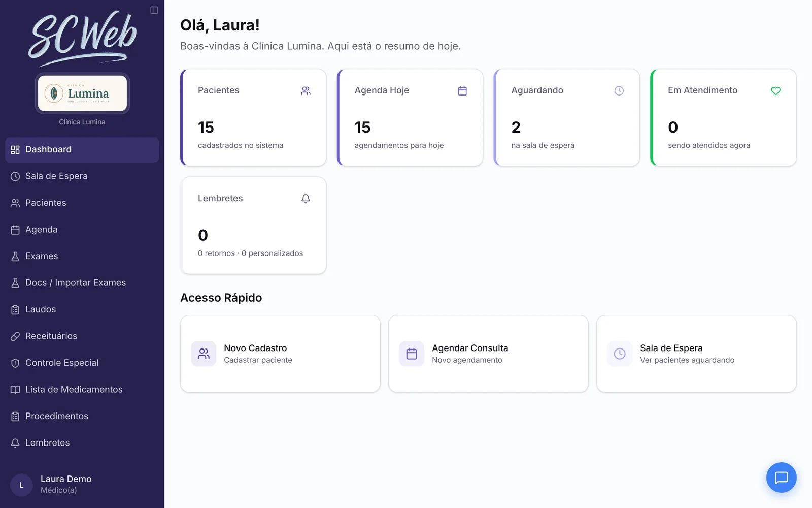Image resolution: width=812 pixels, height=508 pixels.
Task: Open Docs / Importar Exames
Action: [82, 283]
